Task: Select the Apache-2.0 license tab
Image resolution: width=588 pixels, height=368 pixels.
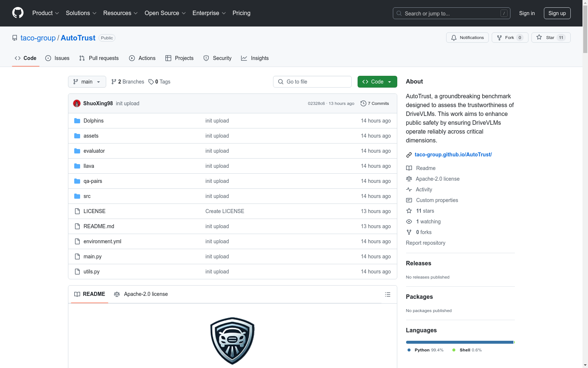Action: click(x=141, y=294)
